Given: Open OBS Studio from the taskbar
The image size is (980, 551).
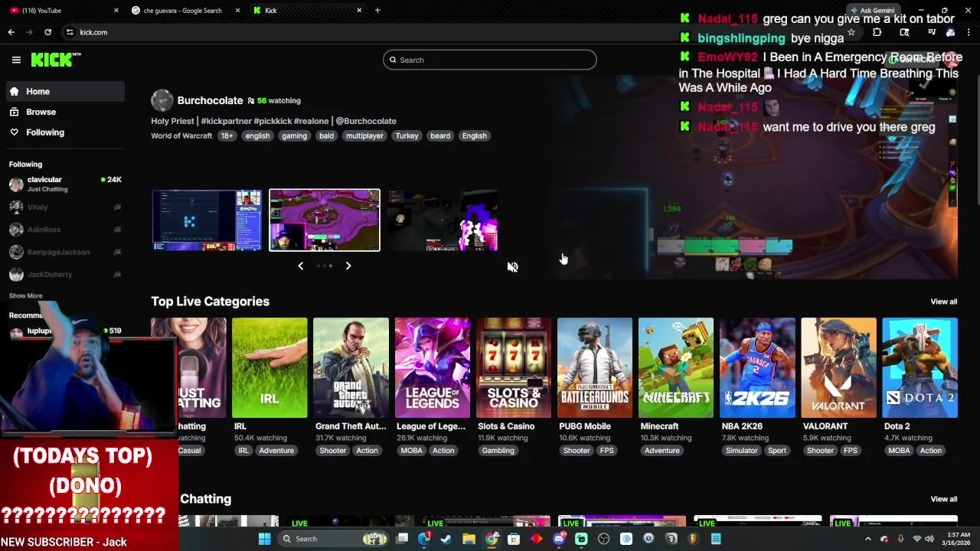Looking at the screenshot, I should [604, 539].
